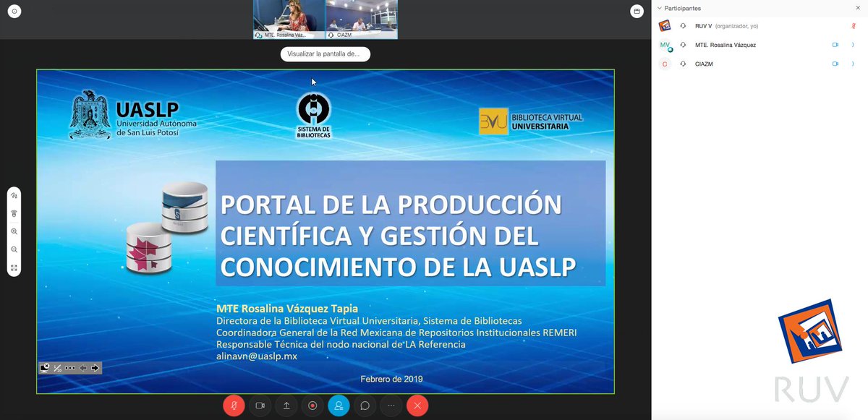This screenshot has height=420, width=868.
Task: Click the slide pen options icon
Action: pyautogui.click(x=57, y=368)
